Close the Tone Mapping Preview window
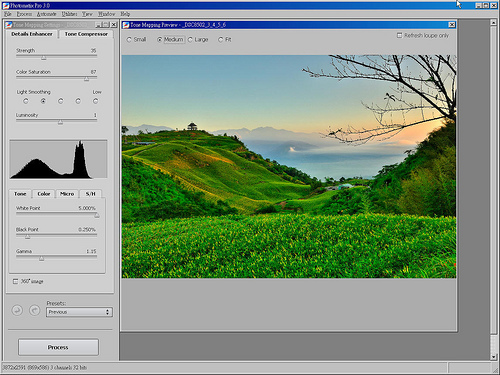Viewport: 500px width, 375px height. [452, 25]
